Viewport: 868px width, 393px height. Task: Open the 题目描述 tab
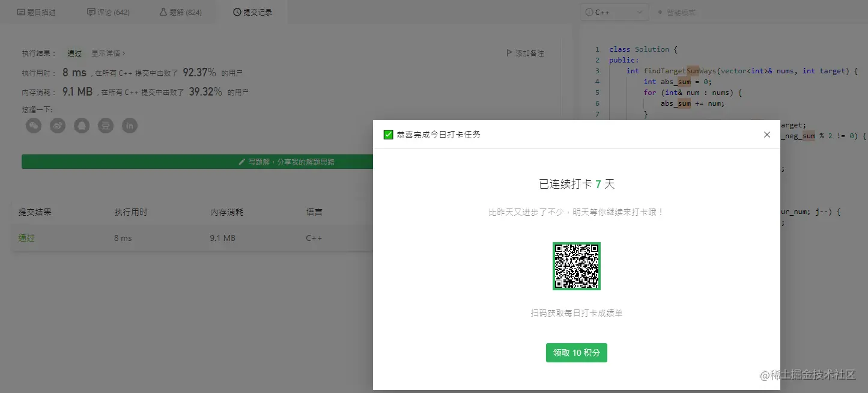36,12
